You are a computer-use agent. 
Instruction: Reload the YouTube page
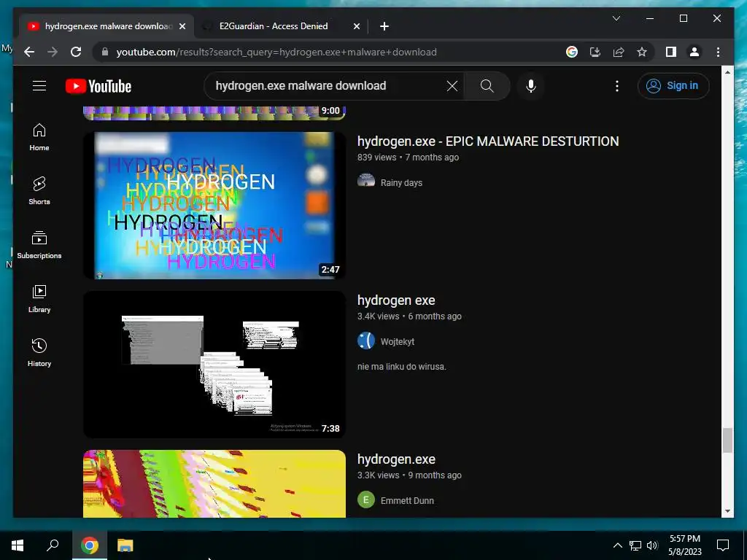[76, 52]
